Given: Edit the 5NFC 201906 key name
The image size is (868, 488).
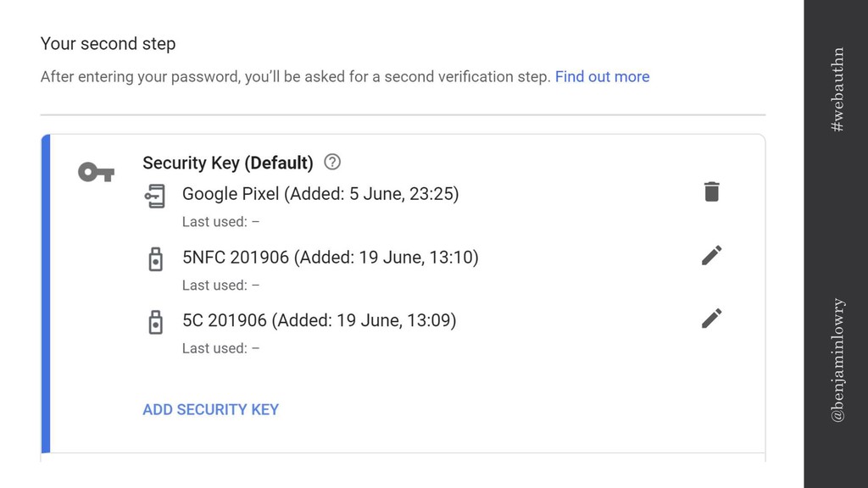Looking at the screenshot, I should coord(712,255).
